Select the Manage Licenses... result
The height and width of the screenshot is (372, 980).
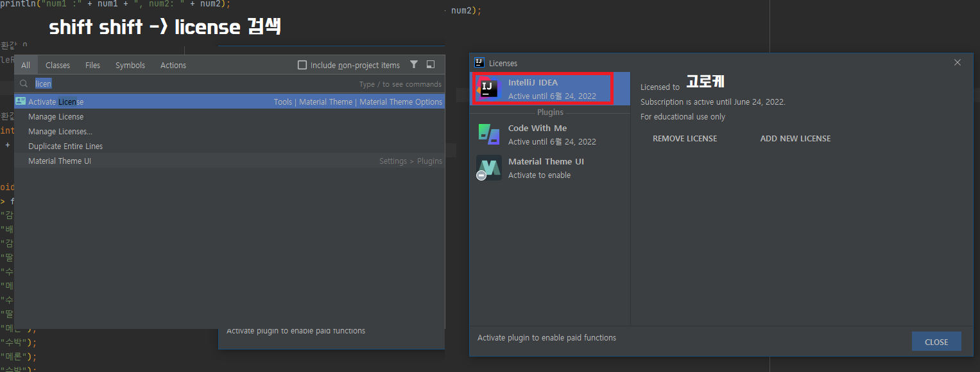pyautogui.click(x=230, y=131)
